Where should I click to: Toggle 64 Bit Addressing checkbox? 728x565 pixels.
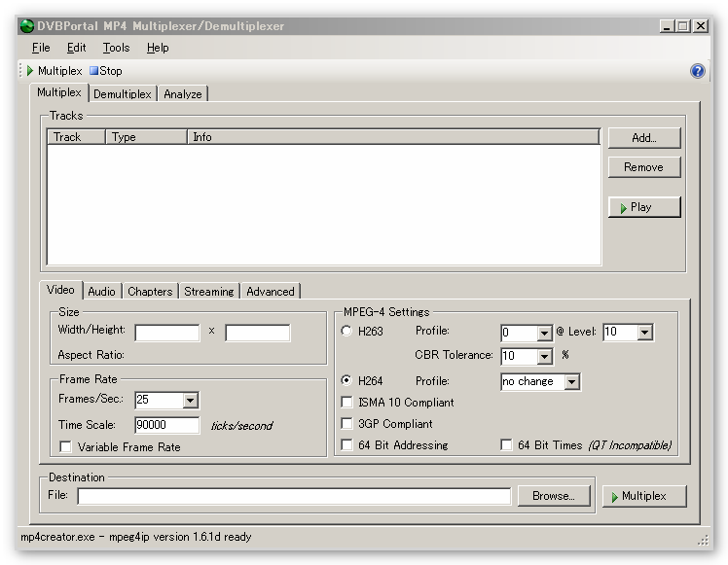coord(346,444)
